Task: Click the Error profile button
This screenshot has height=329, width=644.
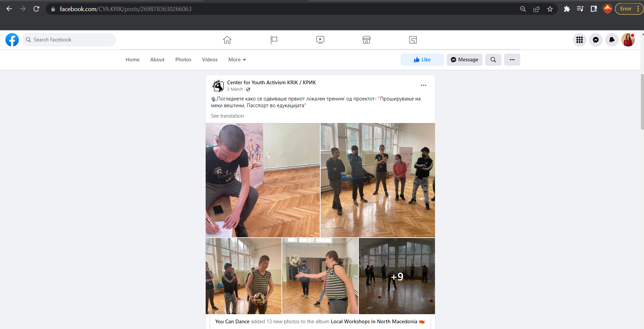Action: point(625,9)
